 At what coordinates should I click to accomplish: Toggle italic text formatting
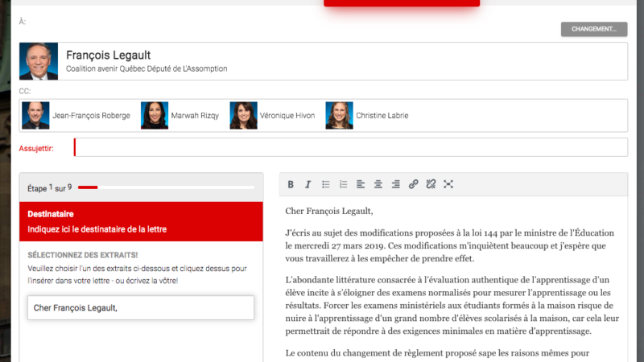pyautogui.click(x=308, y=184)
